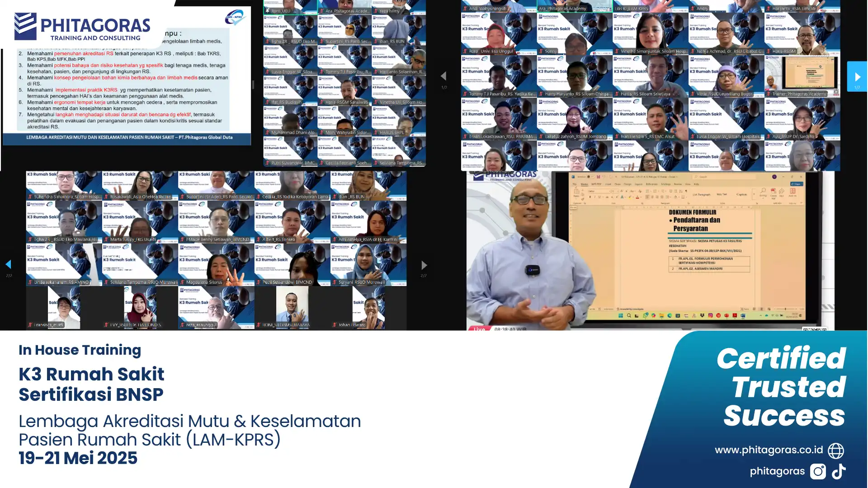Click the muted mic icon beside reza hilmy
This screenshot has width=868, height=488.
click(x=375, y=11)
